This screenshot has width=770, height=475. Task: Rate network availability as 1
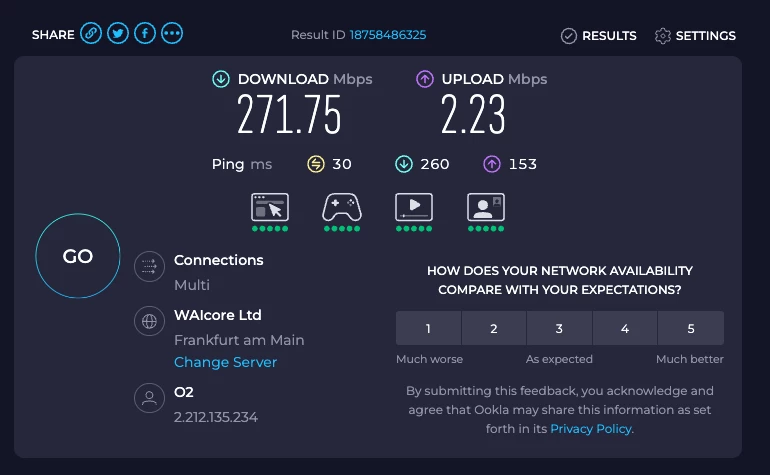(x=428, y=328)
